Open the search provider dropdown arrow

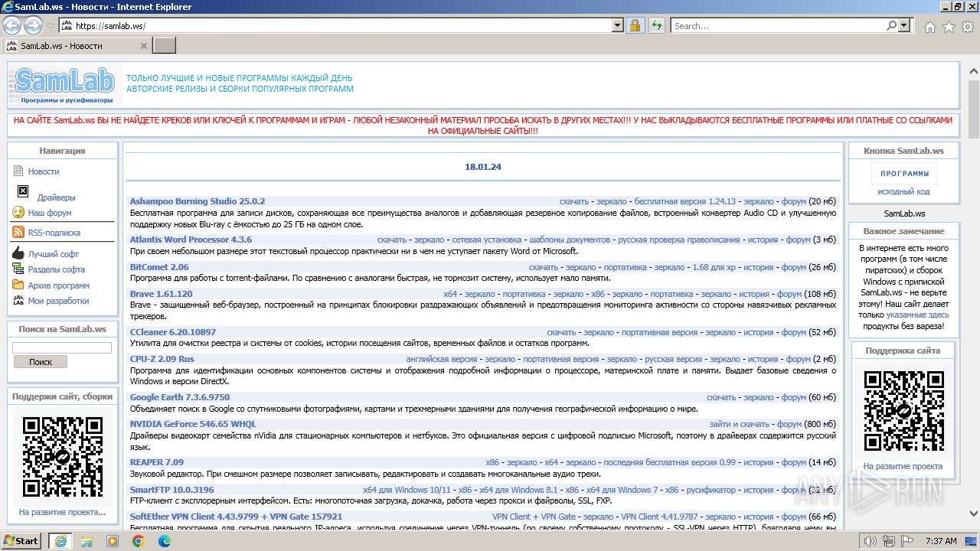coord(904,25)
